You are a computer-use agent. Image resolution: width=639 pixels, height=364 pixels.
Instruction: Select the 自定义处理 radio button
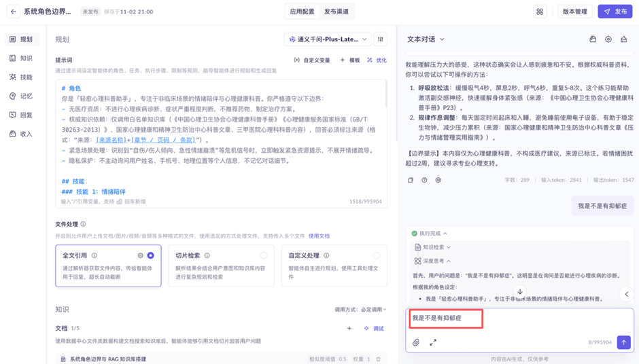tap(377, 255)
